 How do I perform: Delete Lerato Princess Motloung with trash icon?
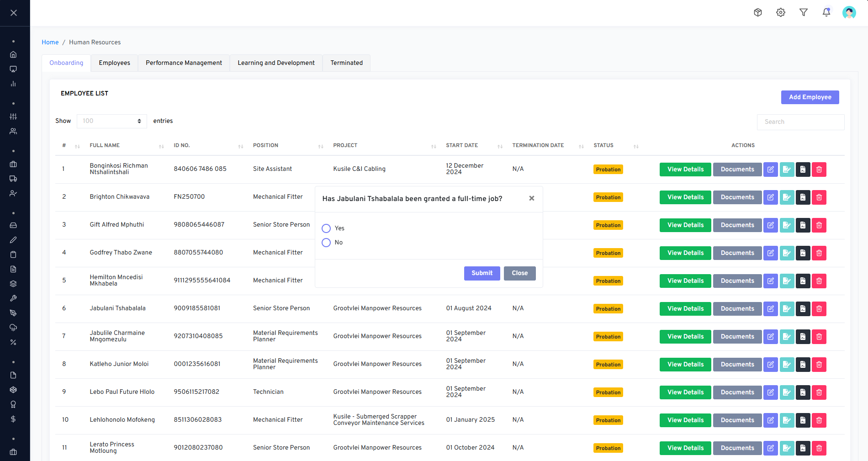[819, 448]
